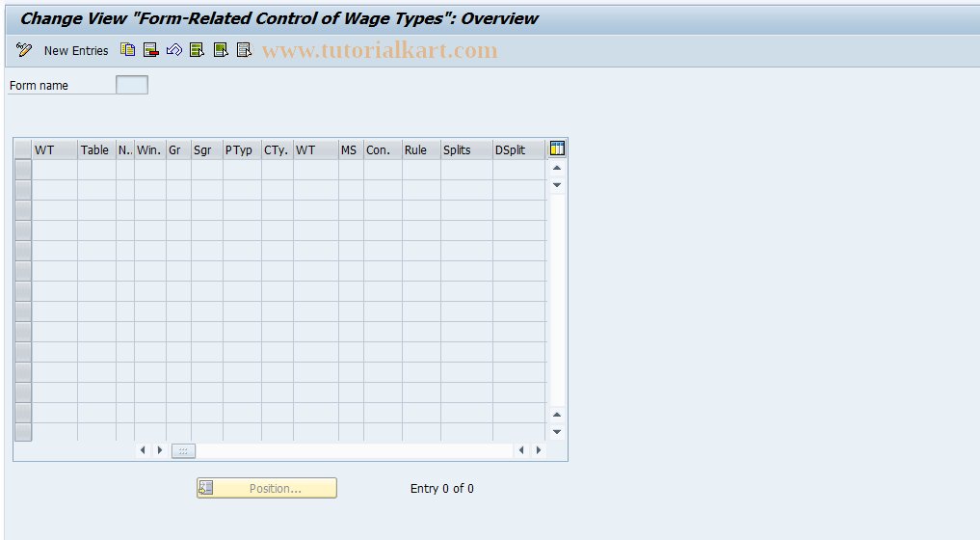The image size is (980, 540).
Task: Click the Position... button
Action: point(267,488)
